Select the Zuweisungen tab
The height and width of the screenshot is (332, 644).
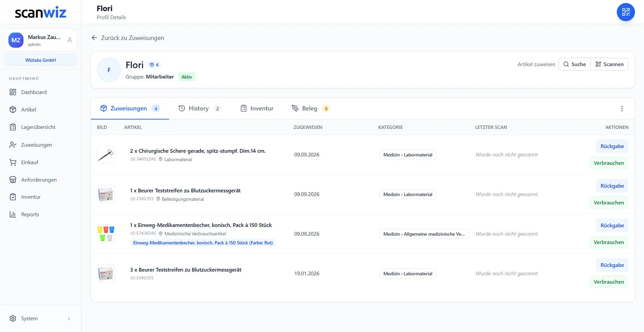point(130,108)
